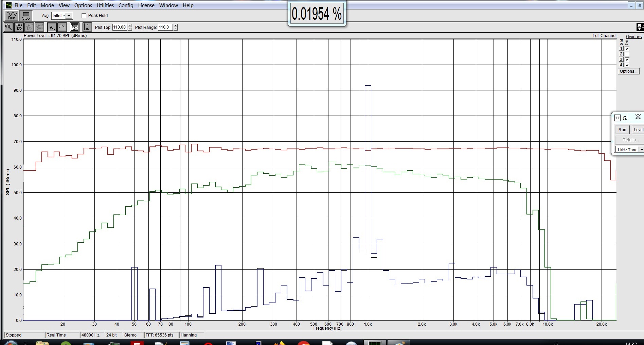Click the Zoom Out 2X icon
The width and height of the screenshot is (644, 345).
pyautogui.click(x=29, y=27)
